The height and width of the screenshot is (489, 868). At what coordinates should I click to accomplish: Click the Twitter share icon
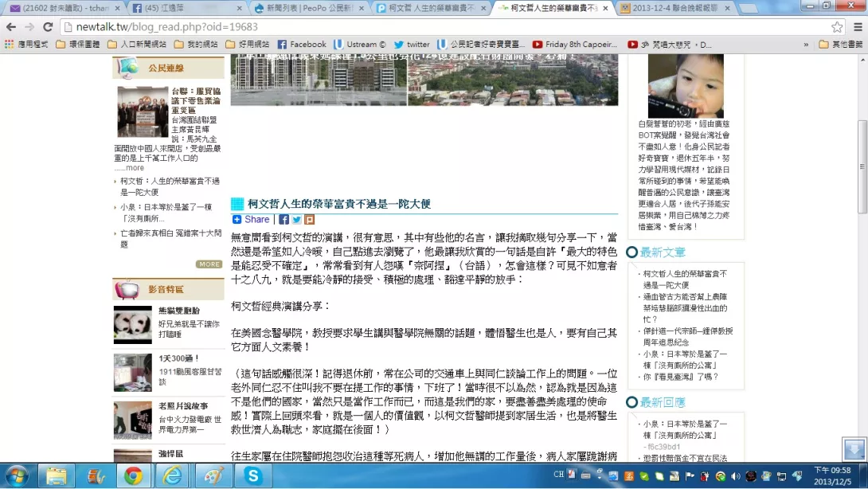[x=296, y=220]
